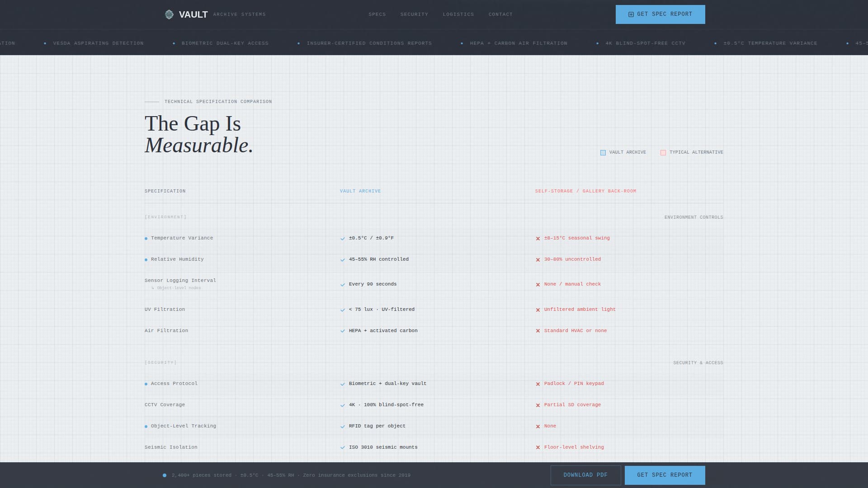Click ticker item HEPA + CARBON AIR FILTRATION
The width and height of the screenshot is (868, 488).
coord(519,43)
